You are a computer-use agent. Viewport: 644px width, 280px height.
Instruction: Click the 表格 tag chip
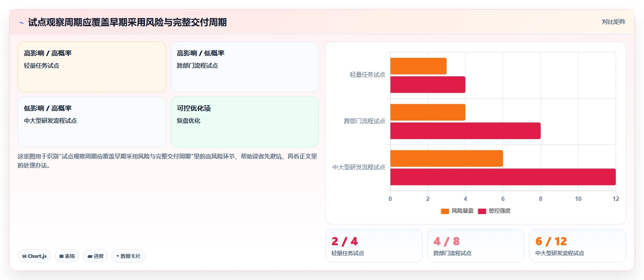[67, 256]
